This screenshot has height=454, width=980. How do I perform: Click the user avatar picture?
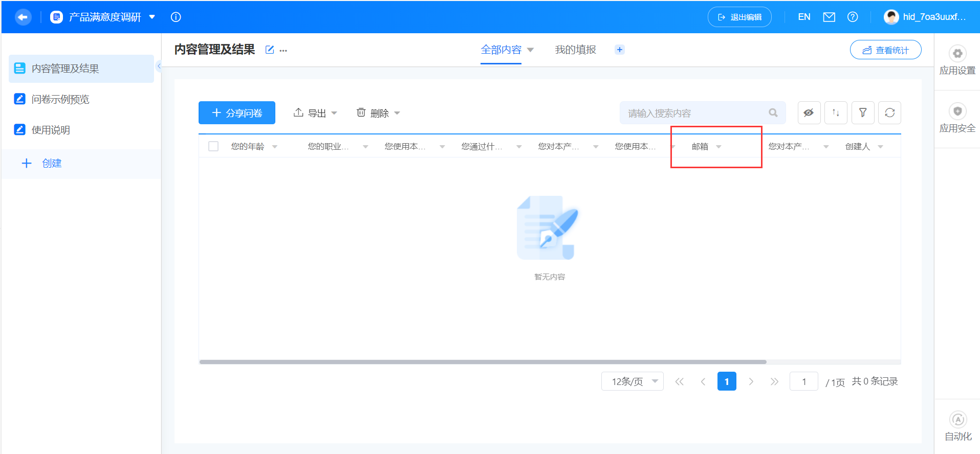[x=891, y=17]
